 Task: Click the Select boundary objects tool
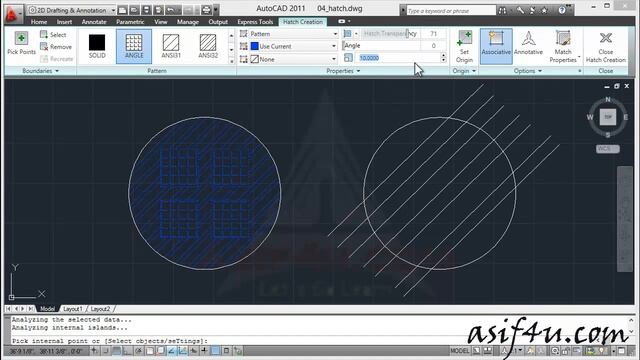[53, 35]
